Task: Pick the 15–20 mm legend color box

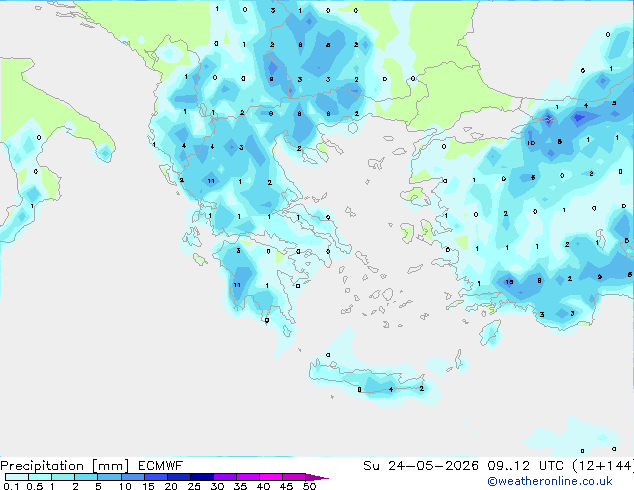Action: coord(155,477)
